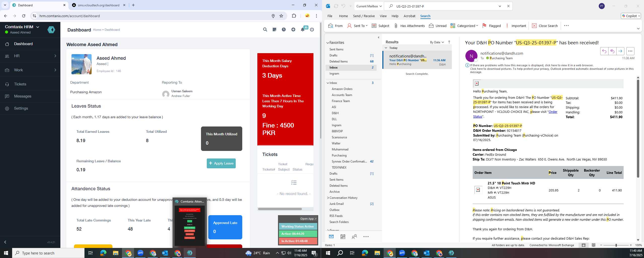Filter search by Important
Image resolution: width=644 pixels, height=258 pixels.
[x=515, y=26]
